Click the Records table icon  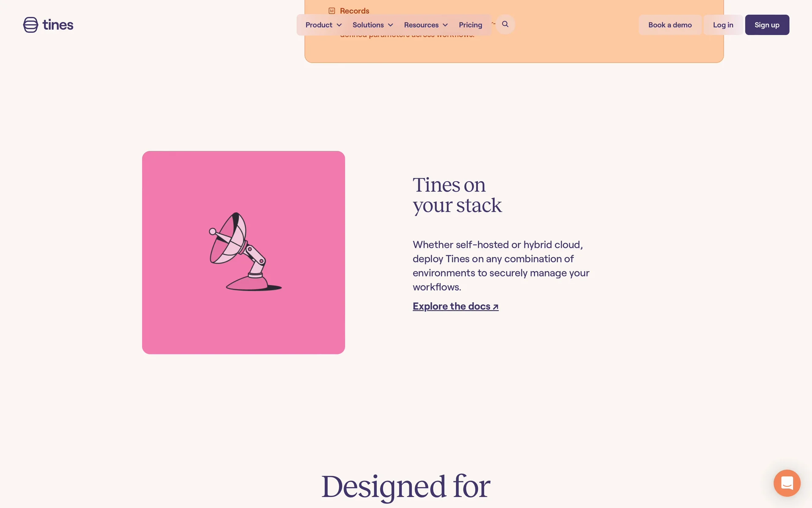pos(332,11)
